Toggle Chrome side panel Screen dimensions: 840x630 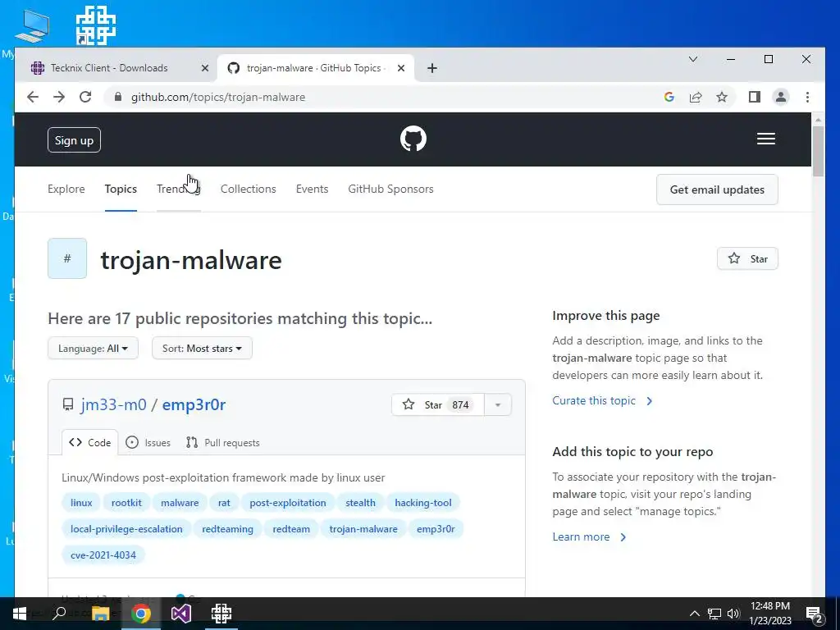coord(755,97)
